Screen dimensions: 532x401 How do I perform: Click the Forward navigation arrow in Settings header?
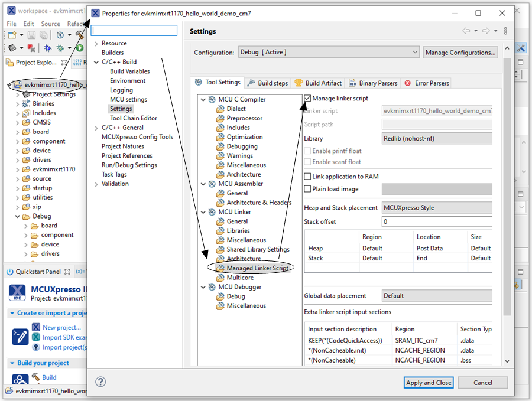[x=486, y=31]
